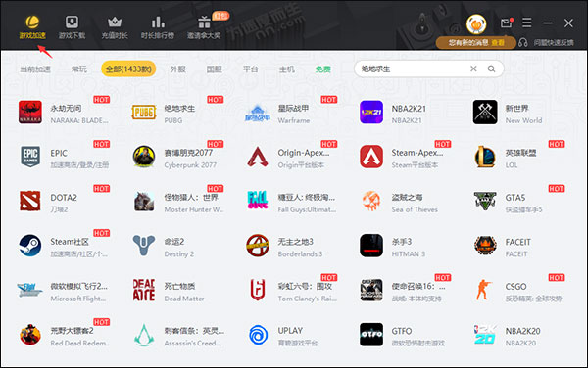Select the Dead Matter game icon
This screenshot has width=588, height=368.
pos(144,290)
